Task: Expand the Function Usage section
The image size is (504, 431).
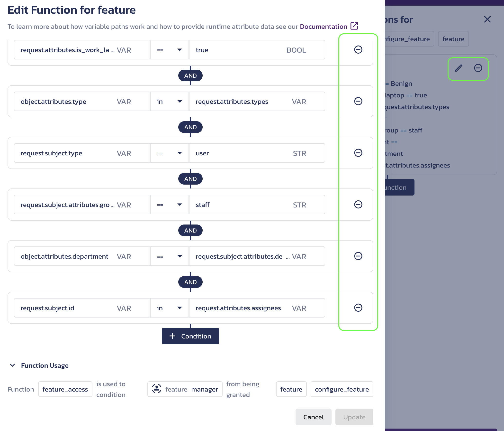Action: tap(12, 365)
